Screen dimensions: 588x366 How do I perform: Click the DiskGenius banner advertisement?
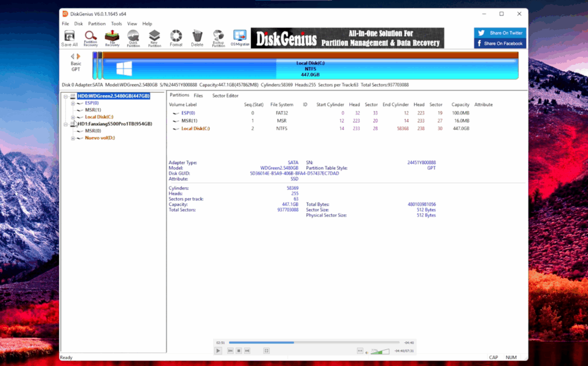[x=347, y=38]
